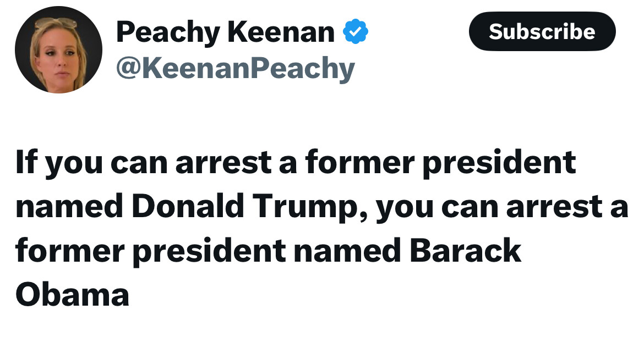Click the word "Obama" on the last line

tap(72, 294)
